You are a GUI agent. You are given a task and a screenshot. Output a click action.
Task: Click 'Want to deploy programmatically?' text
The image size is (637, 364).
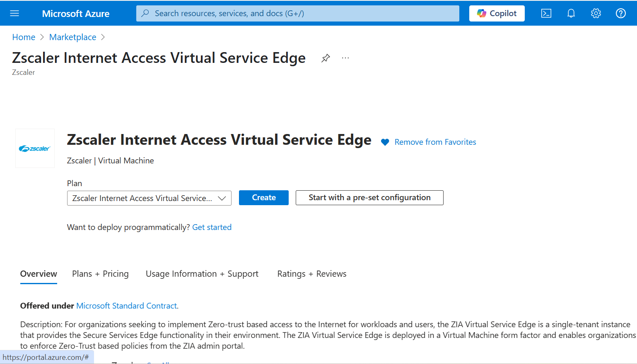[x=128, y=227]
